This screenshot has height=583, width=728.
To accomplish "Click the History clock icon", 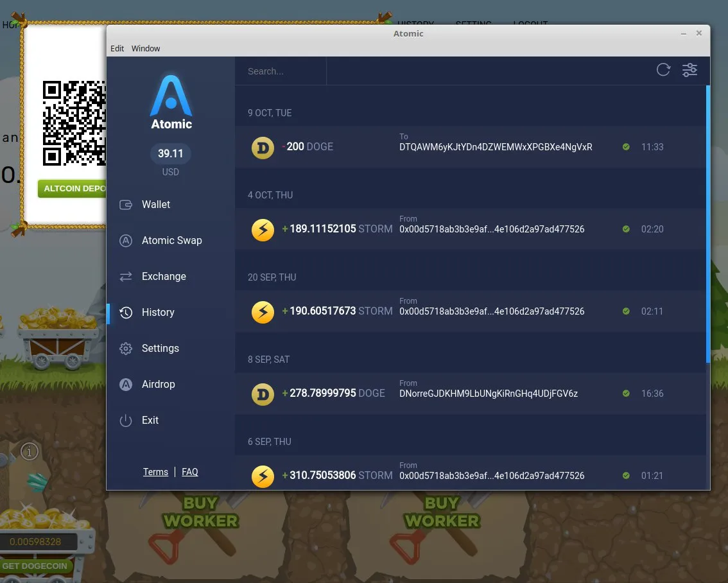I will [126, 313].
